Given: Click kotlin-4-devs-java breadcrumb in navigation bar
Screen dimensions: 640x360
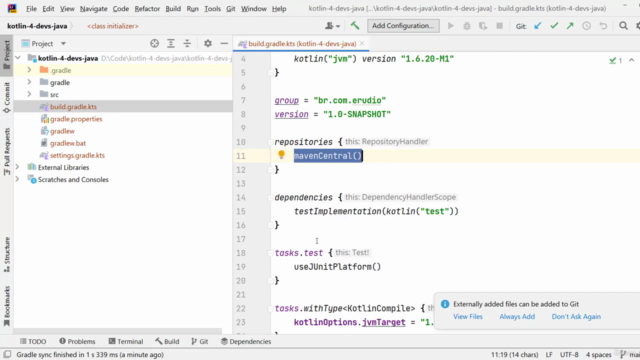Looking at the screenshot, I should [37, 26].
